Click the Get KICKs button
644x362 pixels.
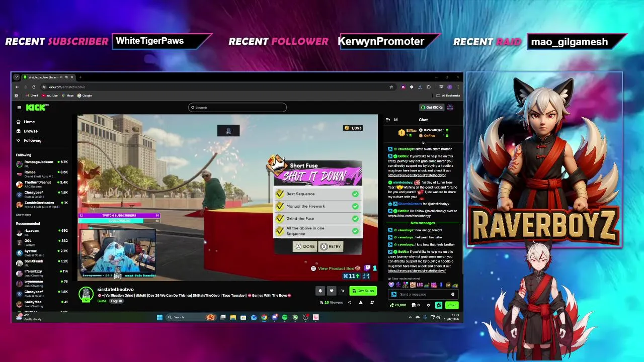point(432,107)
